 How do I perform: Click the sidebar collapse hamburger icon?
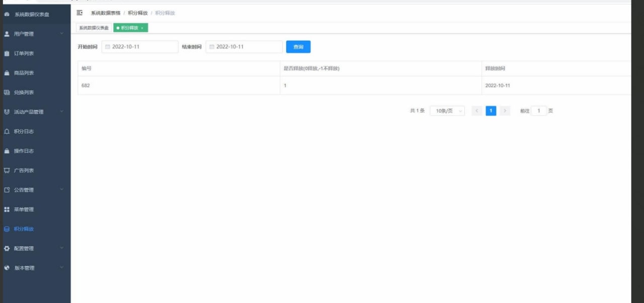(x=79, y=13)
